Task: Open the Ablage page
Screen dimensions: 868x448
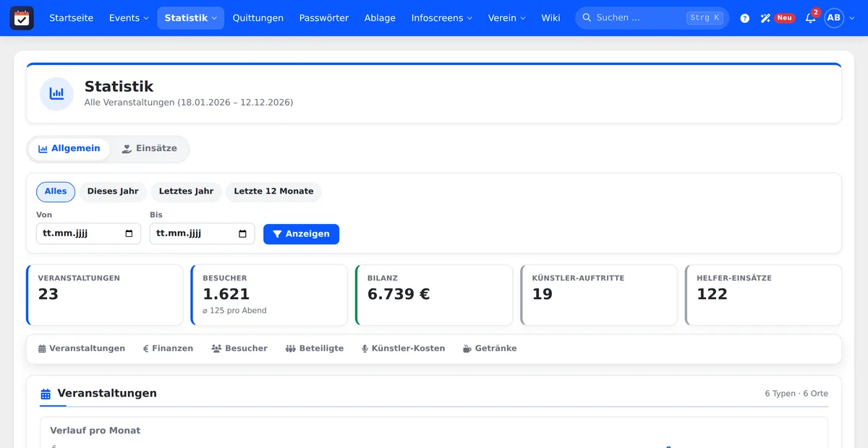Action: pyautogui.click(x=380, y=18)
